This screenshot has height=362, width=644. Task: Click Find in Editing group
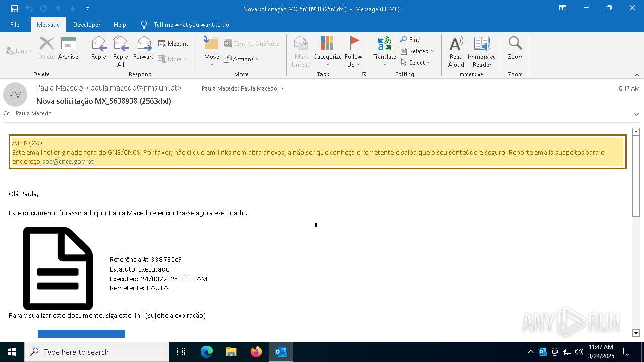[411, 39]
